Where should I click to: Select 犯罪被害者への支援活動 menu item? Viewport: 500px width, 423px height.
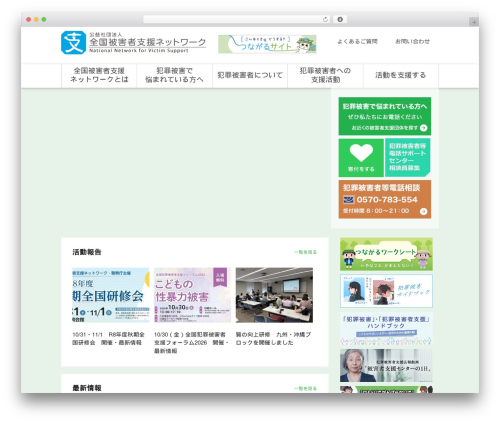tap(325, 75)
